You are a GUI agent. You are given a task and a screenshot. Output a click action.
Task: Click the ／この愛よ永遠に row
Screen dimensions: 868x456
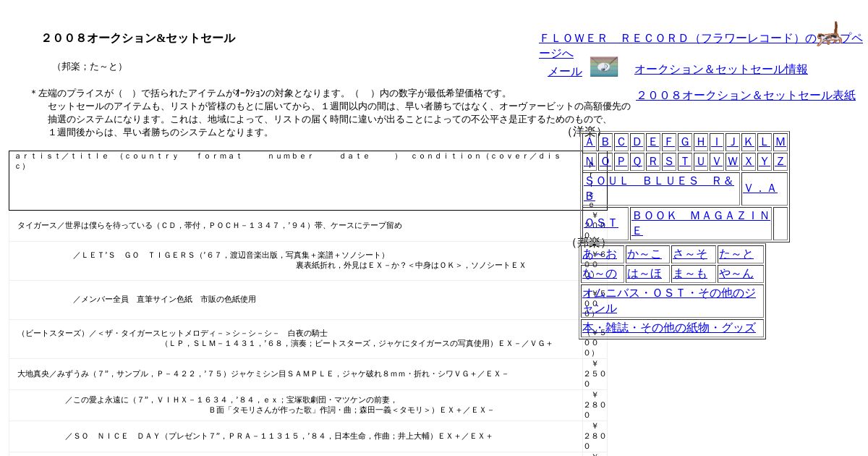(x=295, y=405)
